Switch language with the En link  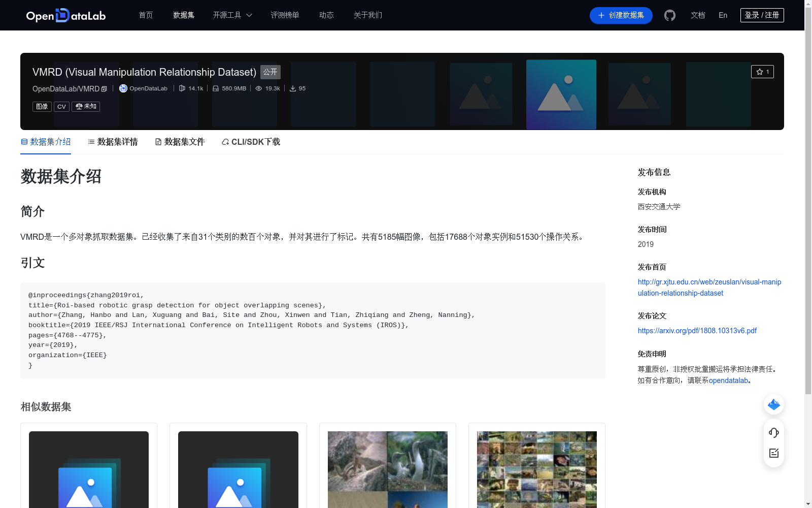pos(723,15)
